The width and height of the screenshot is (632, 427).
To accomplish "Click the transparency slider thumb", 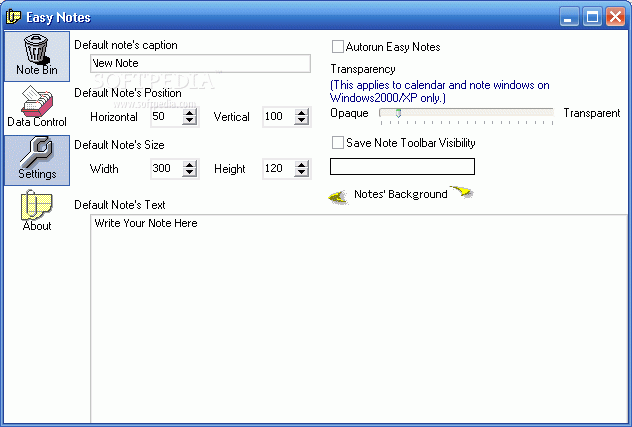I will click(x=398, y=113).
